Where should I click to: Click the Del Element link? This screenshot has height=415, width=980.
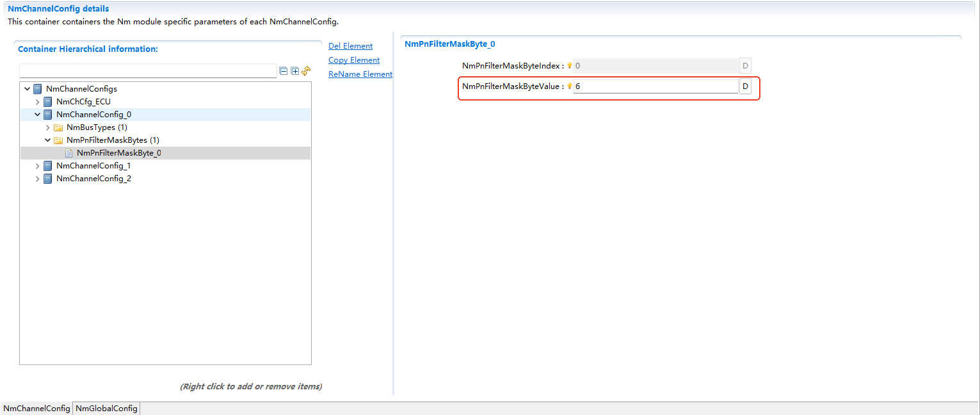coord(350,46)
